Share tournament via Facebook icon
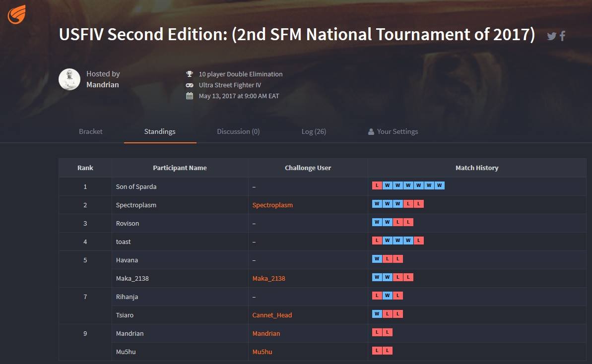The height and width of the screenshot is (364, 592). (x=563, y=36)
